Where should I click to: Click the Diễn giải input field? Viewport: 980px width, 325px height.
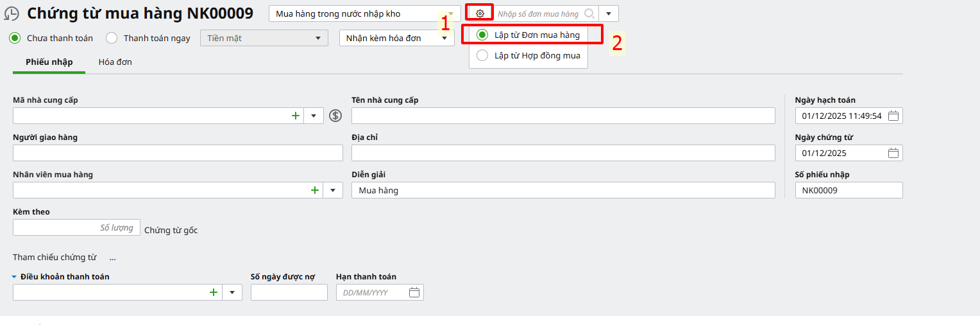point(563,190)
